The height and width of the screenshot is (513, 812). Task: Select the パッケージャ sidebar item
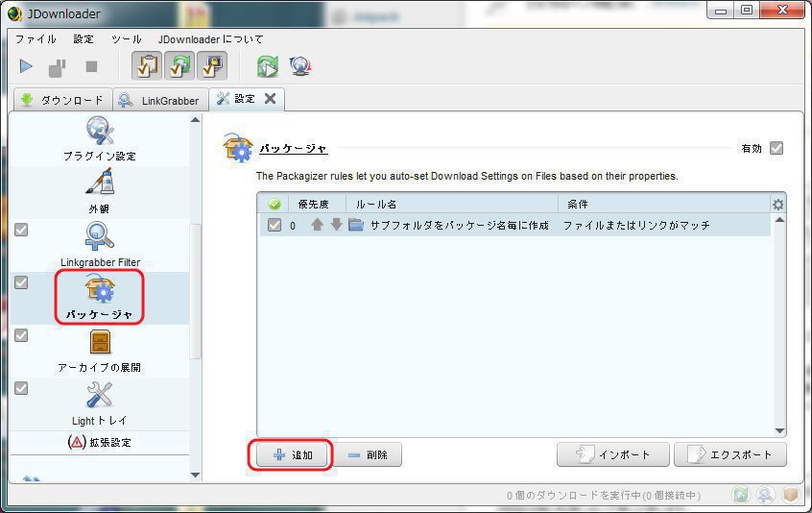tap(99, 297)
